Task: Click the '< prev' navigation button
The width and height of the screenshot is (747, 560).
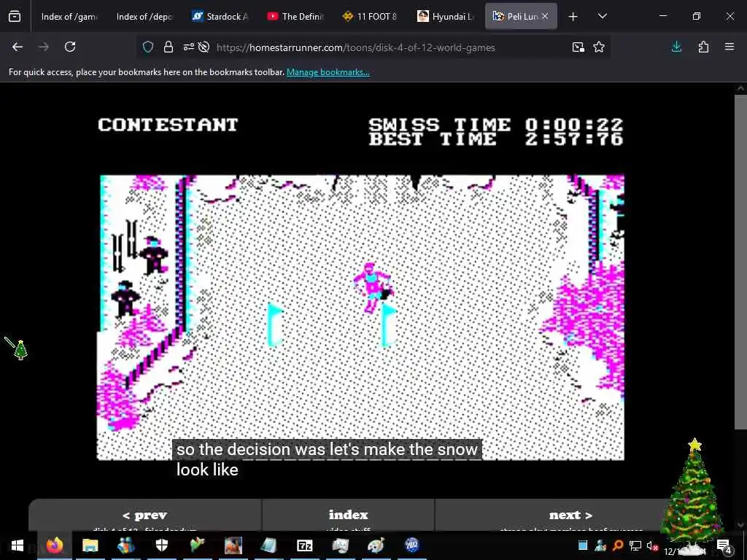Action: tap(145, 516)
